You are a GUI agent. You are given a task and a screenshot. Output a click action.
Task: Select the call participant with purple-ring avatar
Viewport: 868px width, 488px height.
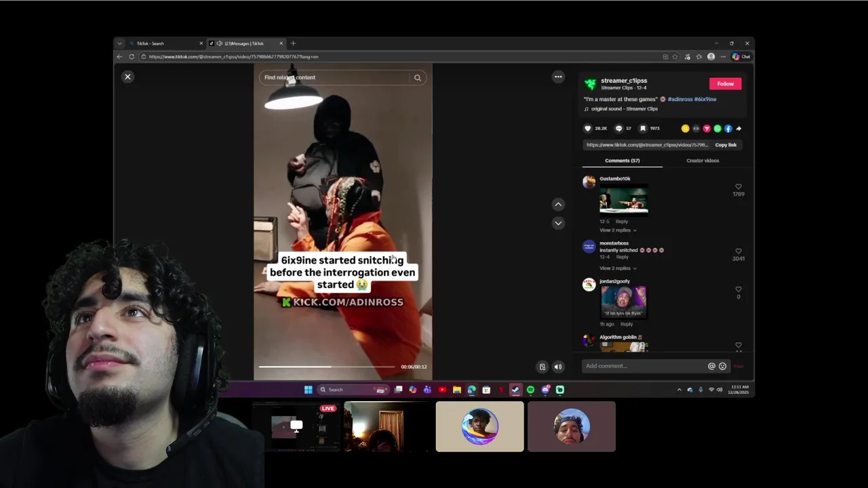(x=480, y=427)
